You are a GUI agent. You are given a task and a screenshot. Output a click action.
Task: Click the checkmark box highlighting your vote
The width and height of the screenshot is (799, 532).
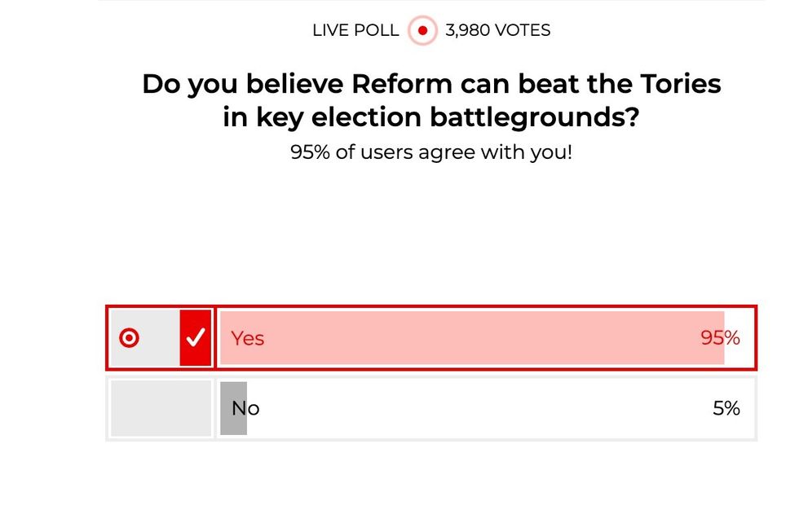(196, 336)
